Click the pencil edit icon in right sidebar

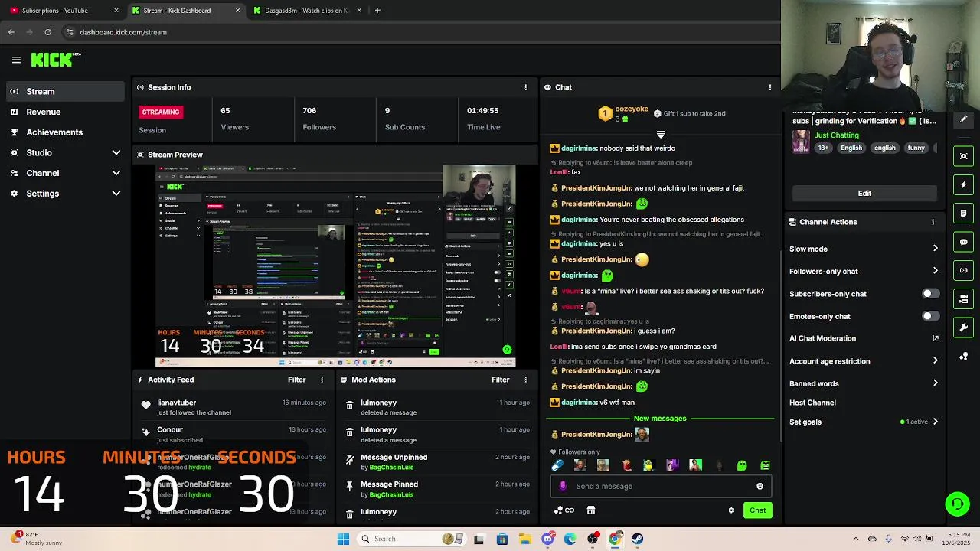click(x=963, y=119)
